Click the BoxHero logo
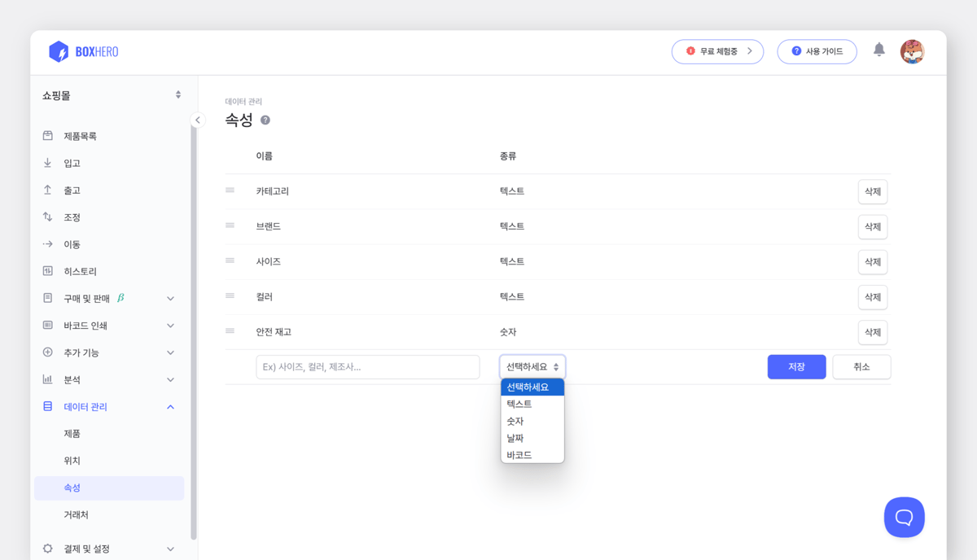 (81, 50)
